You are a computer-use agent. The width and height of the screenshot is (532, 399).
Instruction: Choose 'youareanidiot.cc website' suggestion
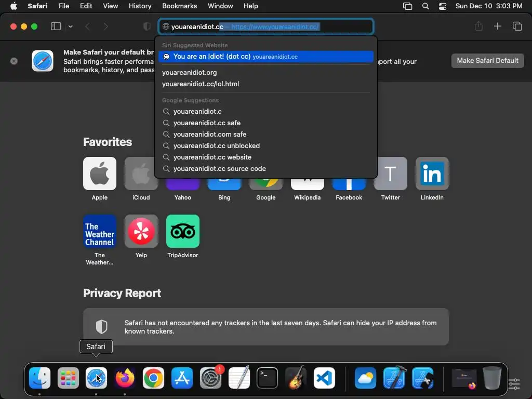click(266, 157)
